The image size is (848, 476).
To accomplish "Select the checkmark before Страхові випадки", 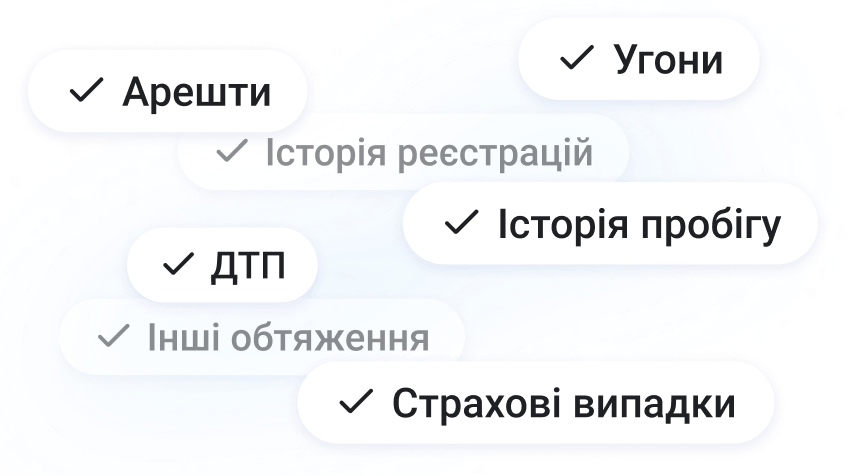I will pyautogui.click(x=356, y=402).
